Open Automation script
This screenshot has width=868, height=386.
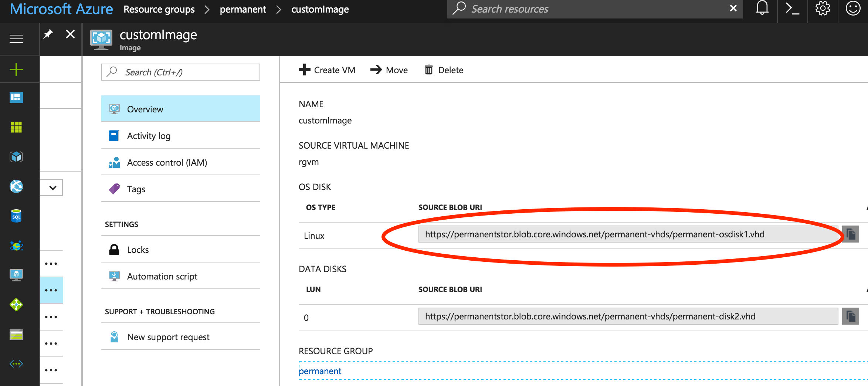(181, 276)
